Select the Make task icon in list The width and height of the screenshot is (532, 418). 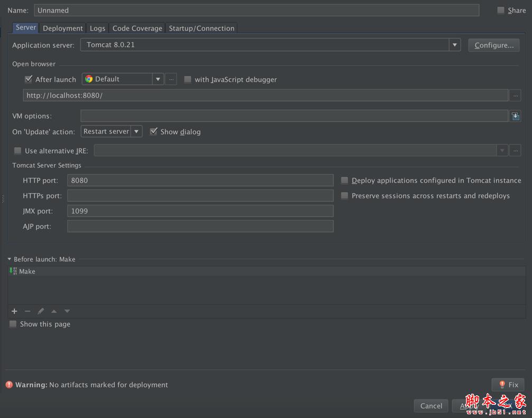pyautogui.click(x=13, y=271)
